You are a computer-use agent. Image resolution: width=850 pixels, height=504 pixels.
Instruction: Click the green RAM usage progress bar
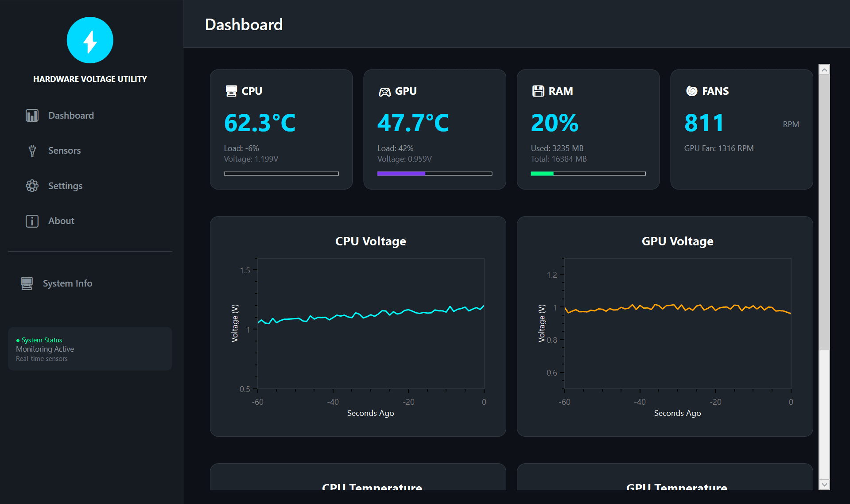click(588, 174)
